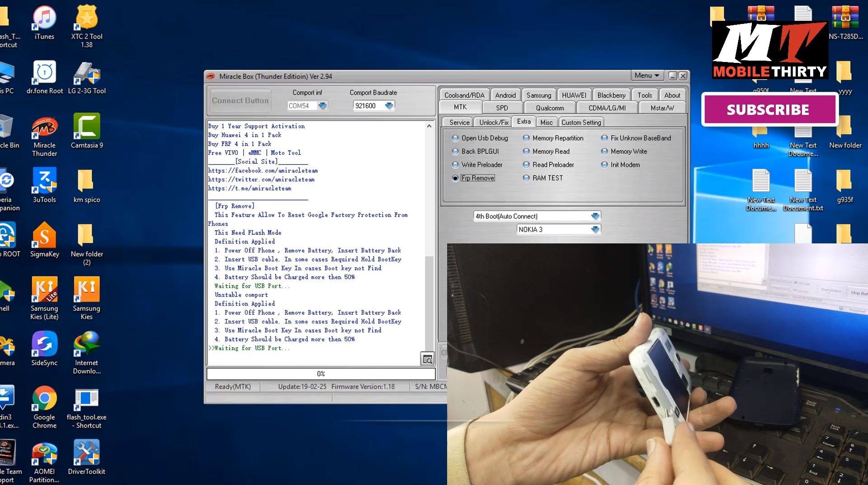The width and height of the screenshot is (868, 485).
Task: Open Custom Setting subtab
Action: [x=581, y=122]
